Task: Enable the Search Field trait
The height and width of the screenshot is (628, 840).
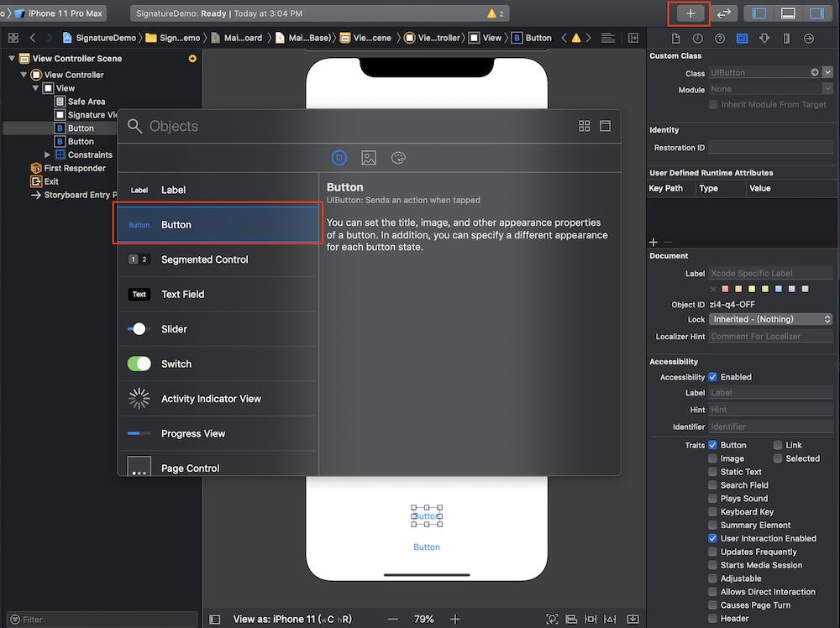Action: [712, 485]
